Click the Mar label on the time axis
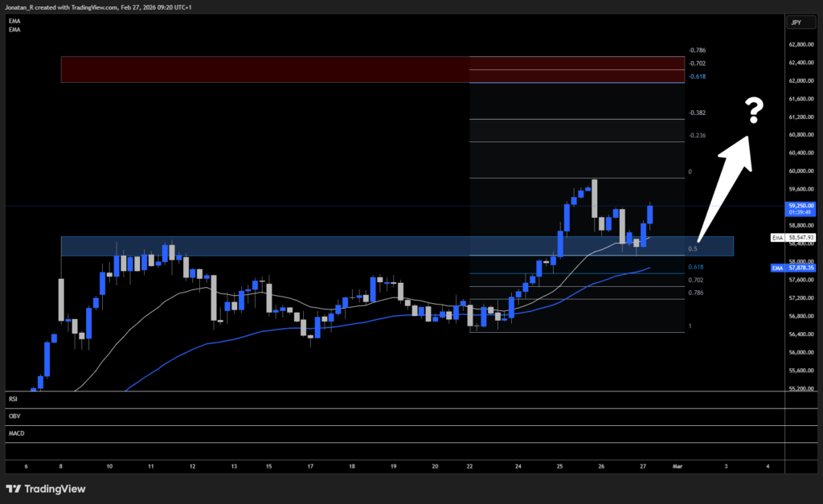823x504 pixels. [x=678, y=466]
